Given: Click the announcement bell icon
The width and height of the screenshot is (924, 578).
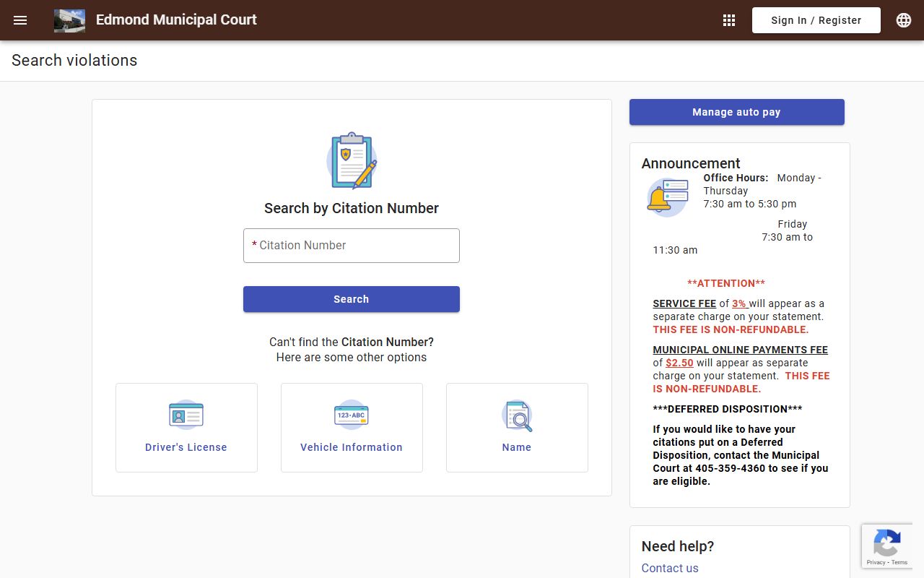Looking at the screenshot, I should point(667,197).
